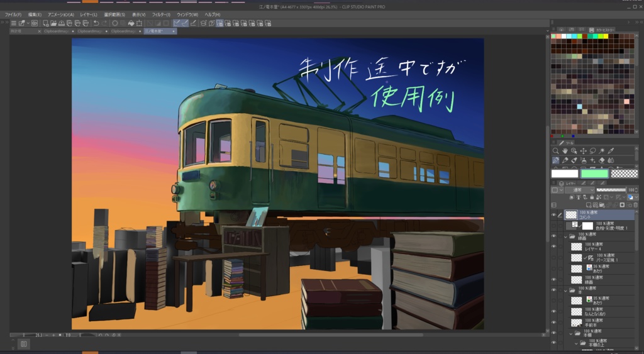Select the Zoom magnifier tool
Viewport: 644px width, 354px height.
tap(556, 151)
